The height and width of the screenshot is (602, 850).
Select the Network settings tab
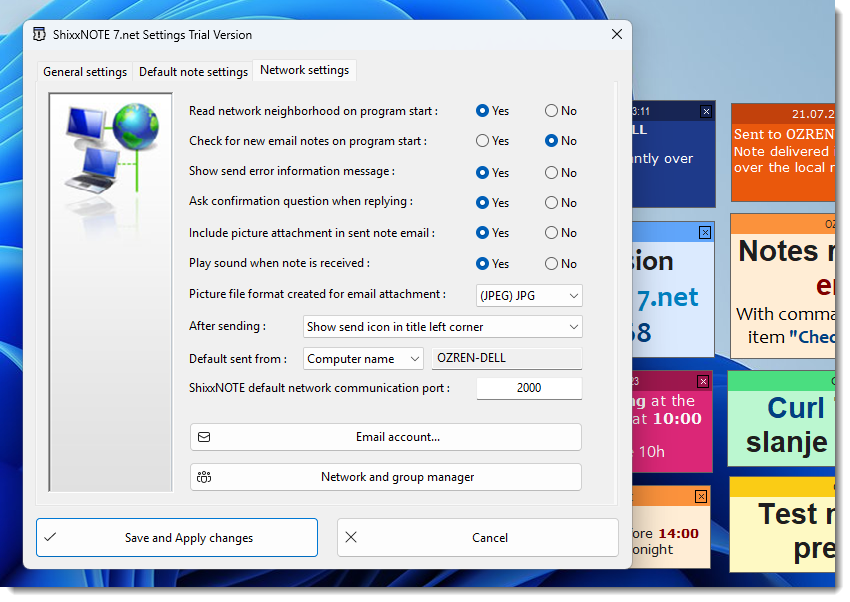click(305, 70)
